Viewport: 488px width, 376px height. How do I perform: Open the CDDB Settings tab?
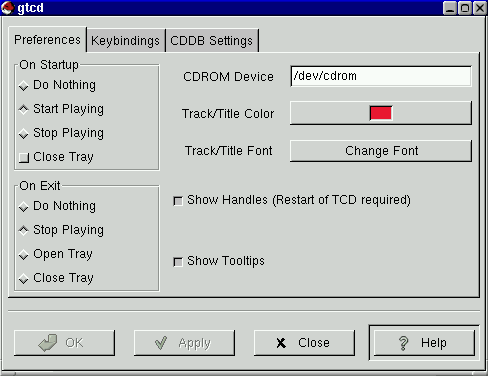pos(212,41)
